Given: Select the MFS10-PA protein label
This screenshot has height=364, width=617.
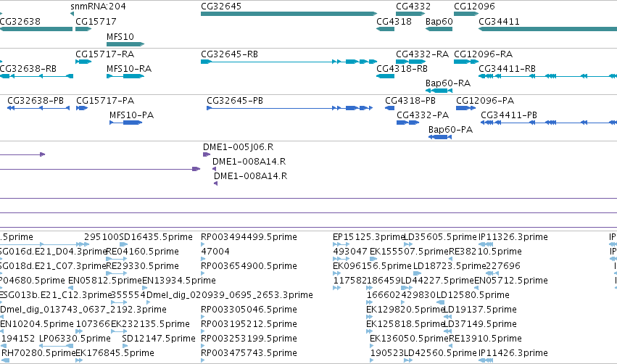Looking at the screenshot, I should pos(131,115).
